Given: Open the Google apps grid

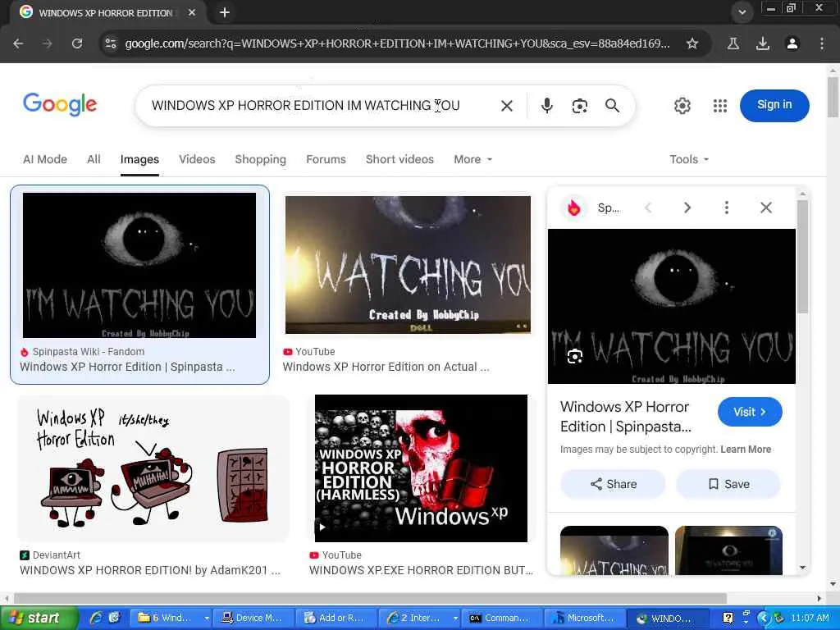Looking at the screenshot, I should [720, 106].
